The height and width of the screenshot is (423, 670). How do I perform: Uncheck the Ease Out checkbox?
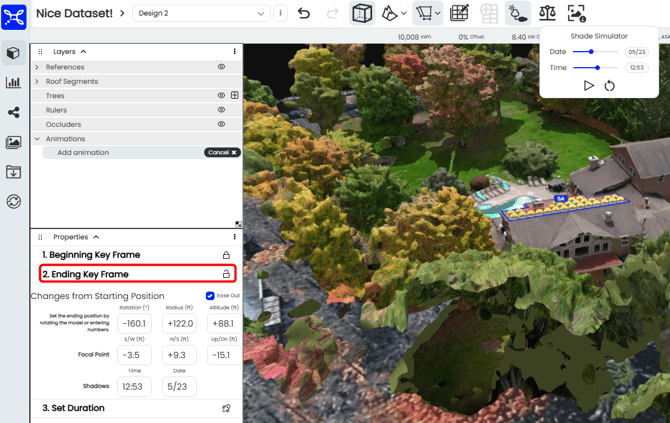pyautogui.click(x=210, y=296)
